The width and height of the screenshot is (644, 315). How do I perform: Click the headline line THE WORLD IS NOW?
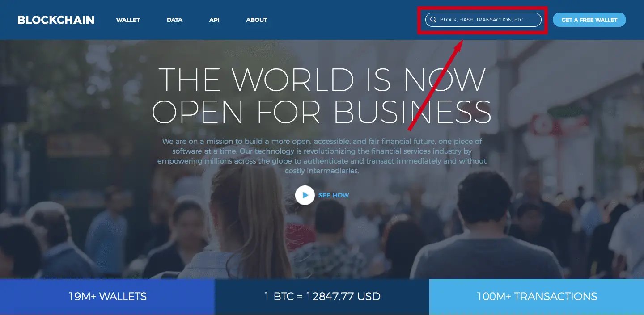pos(322,80)
